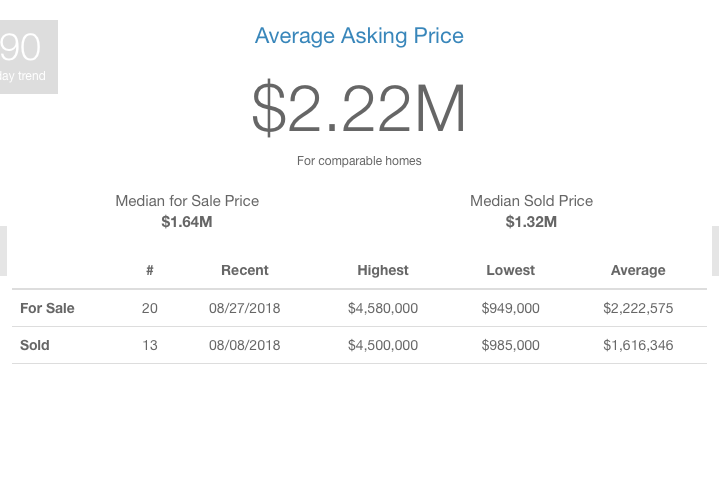Screen dimensions: 719x480
Task: Select the For Sale row label
Action: pos(47,308)
